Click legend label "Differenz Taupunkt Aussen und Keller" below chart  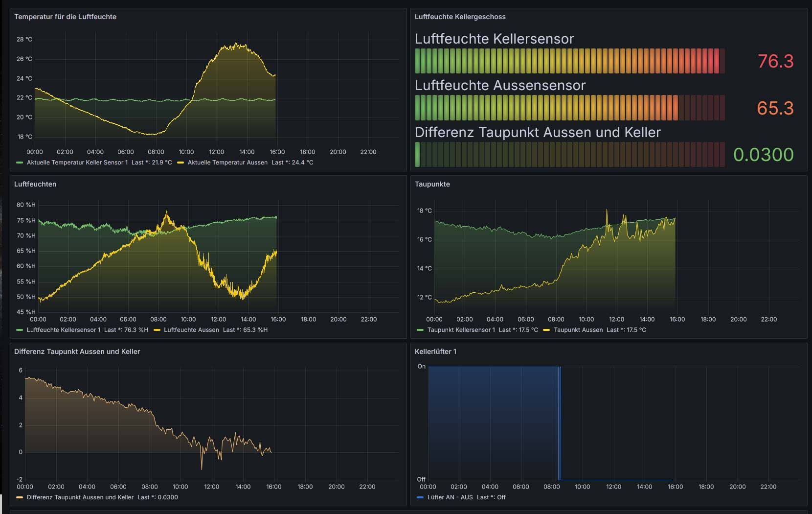coord(80,497)
